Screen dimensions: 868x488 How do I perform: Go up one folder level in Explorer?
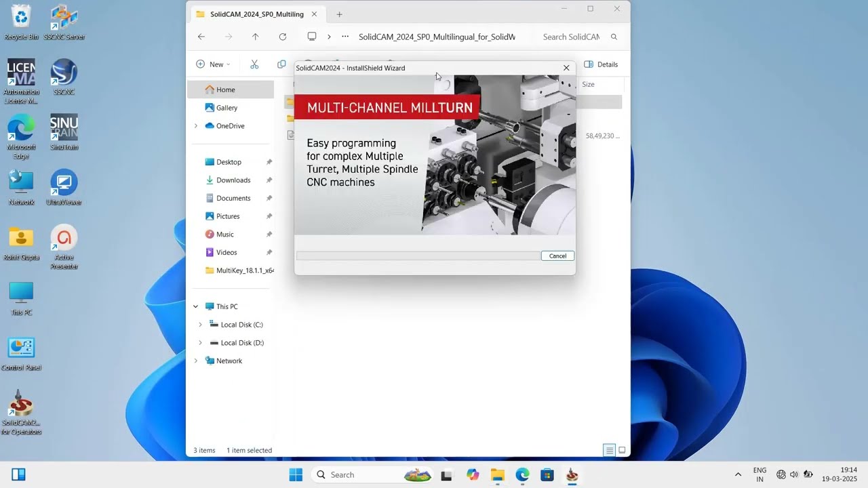pos(255,37)
